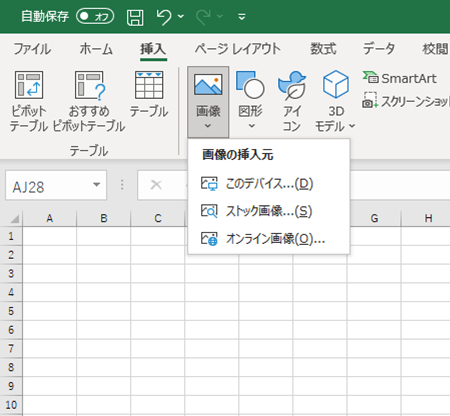Image resolution: width=450 pixels, height=416 pixels.
Task: Click cell G4
Action: (374, 292)
